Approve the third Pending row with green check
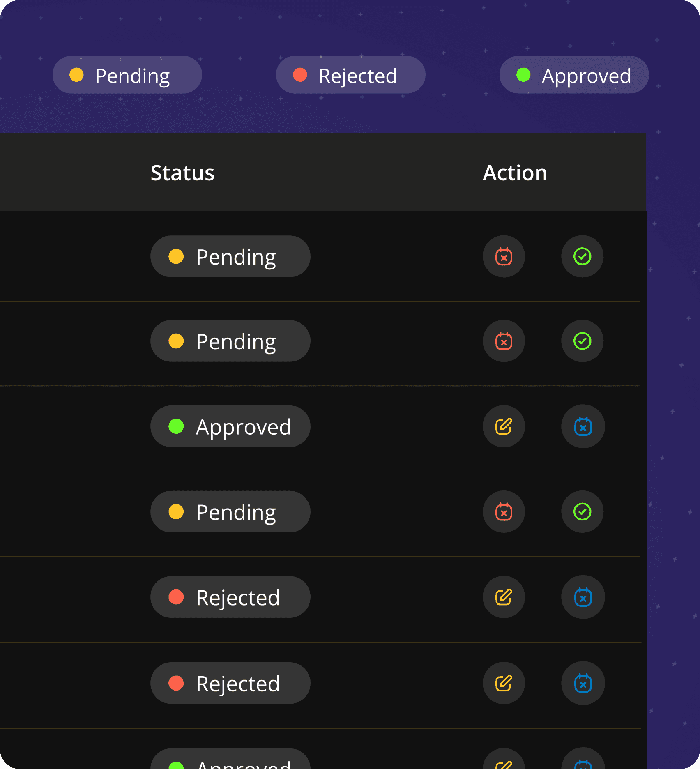Viewport: 700px width, 769px height. (x=582, y=512)
